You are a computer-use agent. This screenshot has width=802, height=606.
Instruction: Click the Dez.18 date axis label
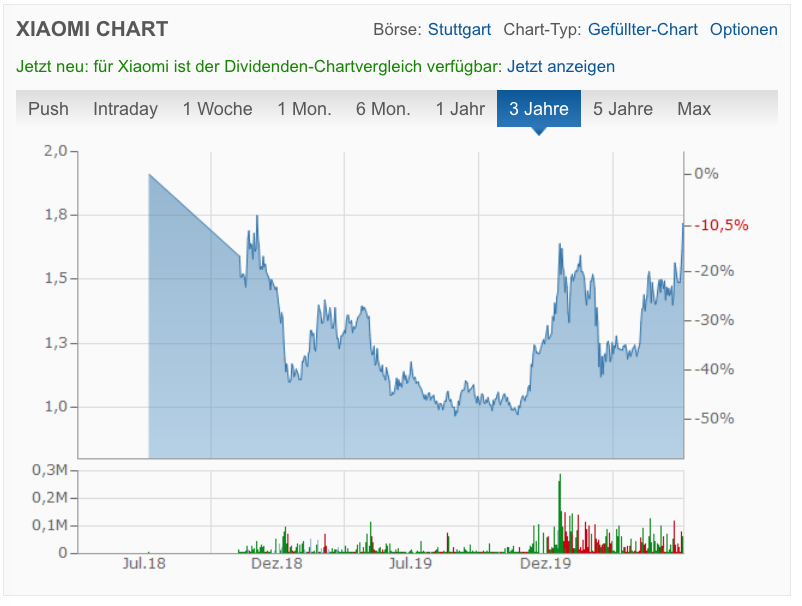pyautogui.click(x=277, y=564)
